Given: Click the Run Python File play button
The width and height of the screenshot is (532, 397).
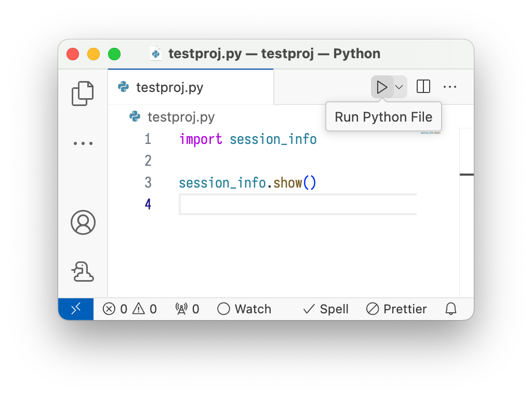Looking at the screenshot, I should [382, 87].
